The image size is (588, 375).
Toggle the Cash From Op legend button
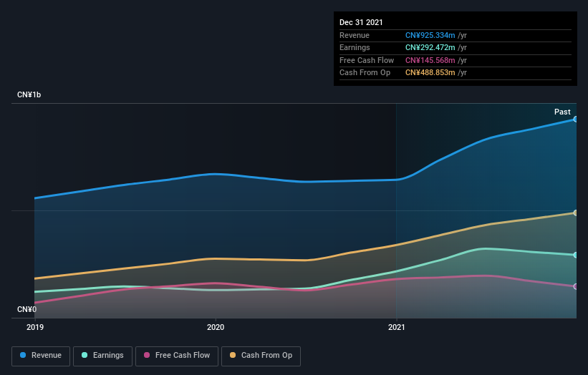[x=261, y=356]
